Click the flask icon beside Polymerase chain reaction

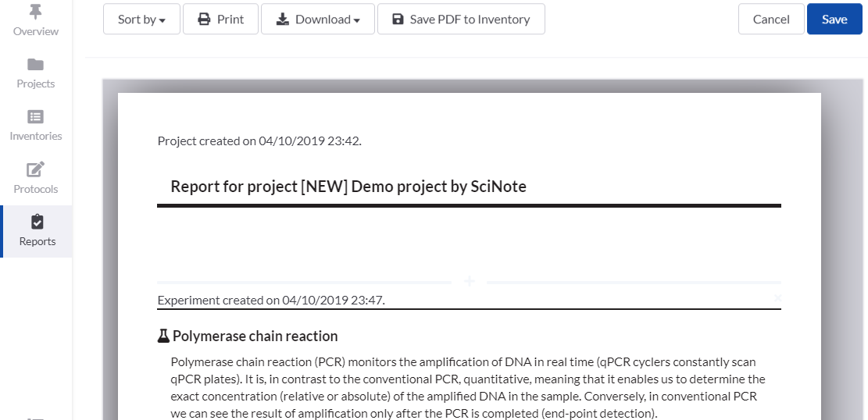(163, 336)
